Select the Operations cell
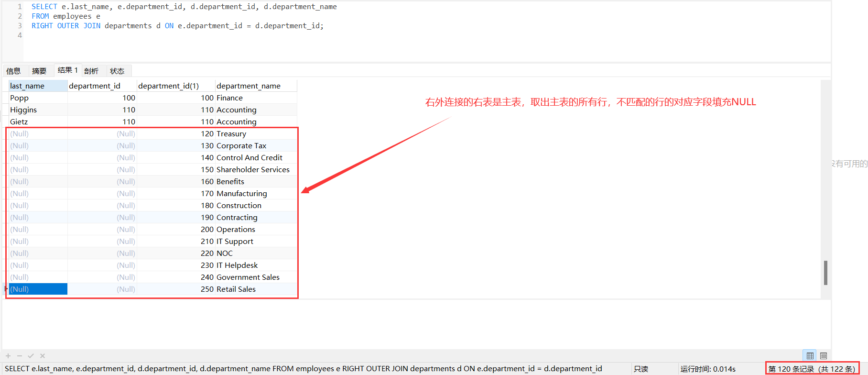 click(x=256, y=229)
